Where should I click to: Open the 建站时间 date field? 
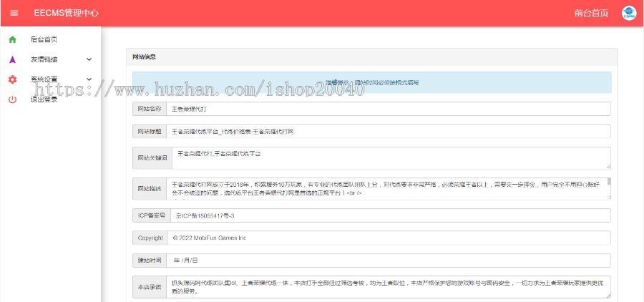[x=388, y=260]
